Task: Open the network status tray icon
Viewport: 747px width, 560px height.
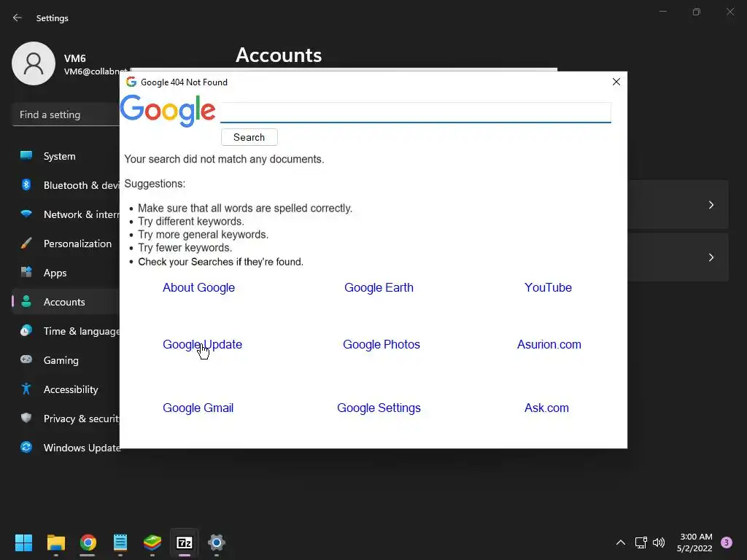Action: [x=640, y=542]
